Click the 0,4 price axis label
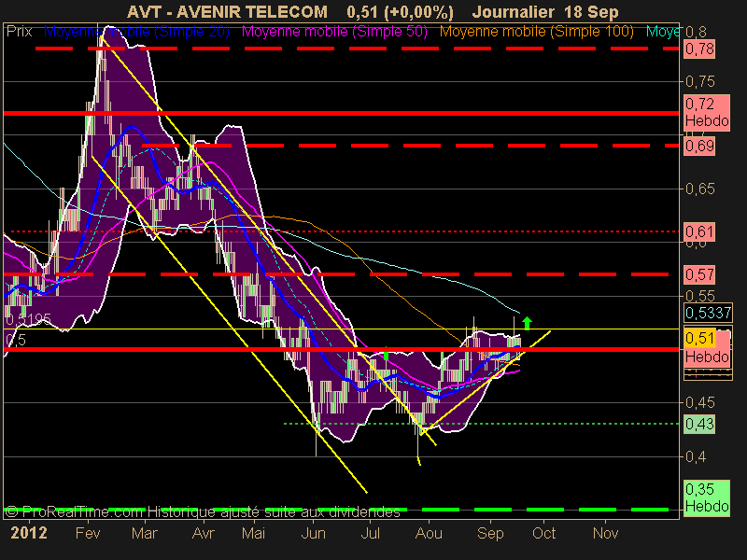The height and width of the screenshot is (560, 747). [696, 456]
